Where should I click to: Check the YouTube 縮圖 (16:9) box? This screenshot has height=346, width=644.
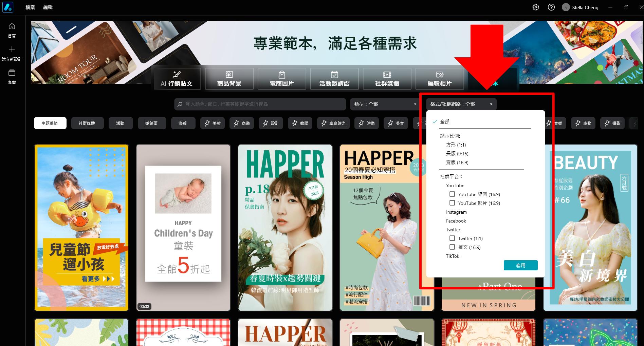(x=452, y=194)
